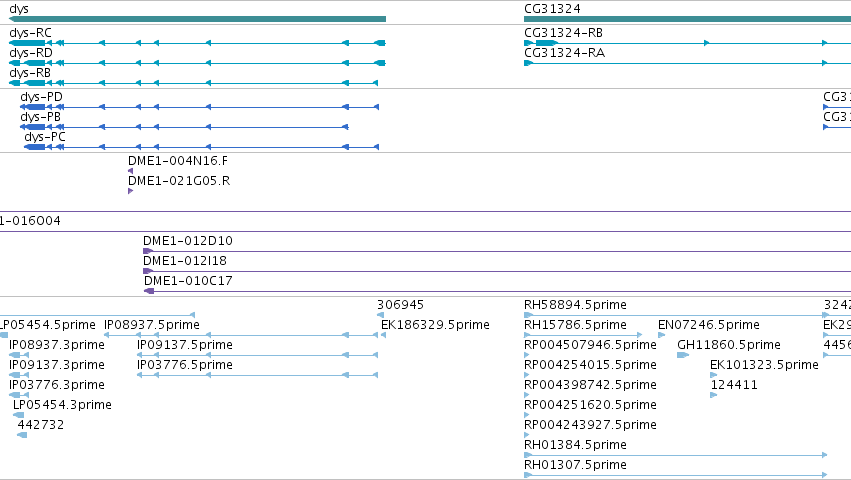Select the DME1-010C17 BAC arrow

pos(149,291)
